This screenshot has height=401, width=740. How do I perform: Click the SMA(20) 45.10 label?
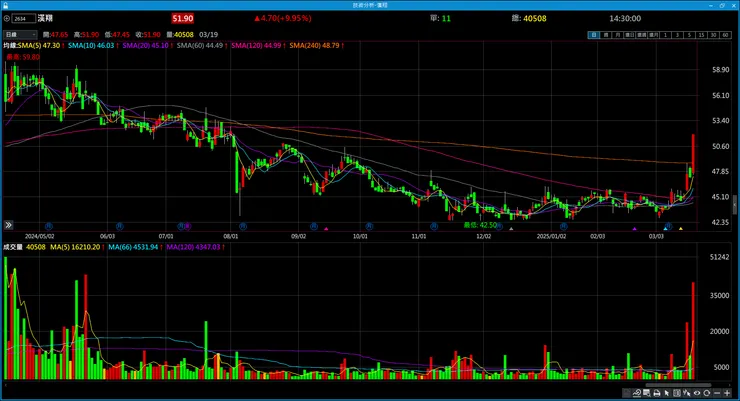pyautogui.click(x=147, y=45)
